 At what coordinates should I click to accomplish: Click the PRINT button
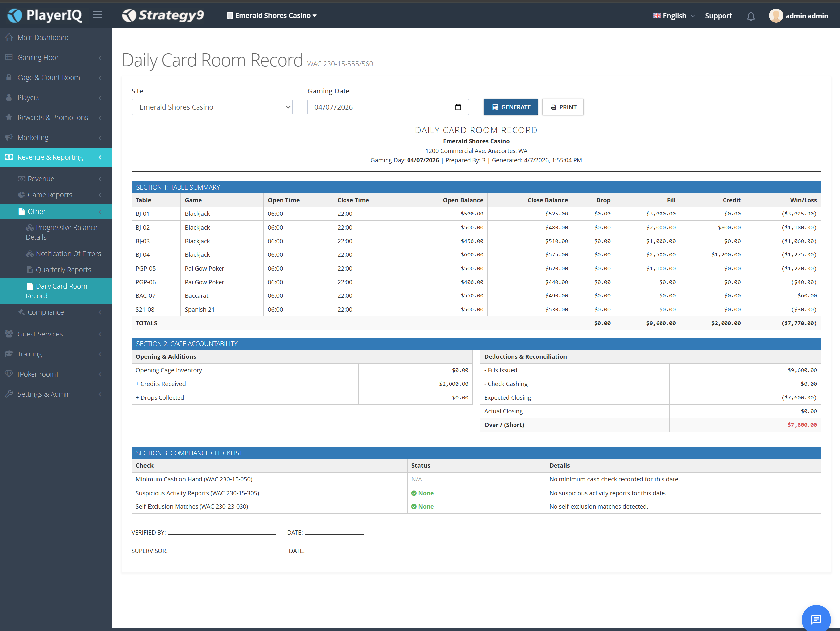coord(563,107)
